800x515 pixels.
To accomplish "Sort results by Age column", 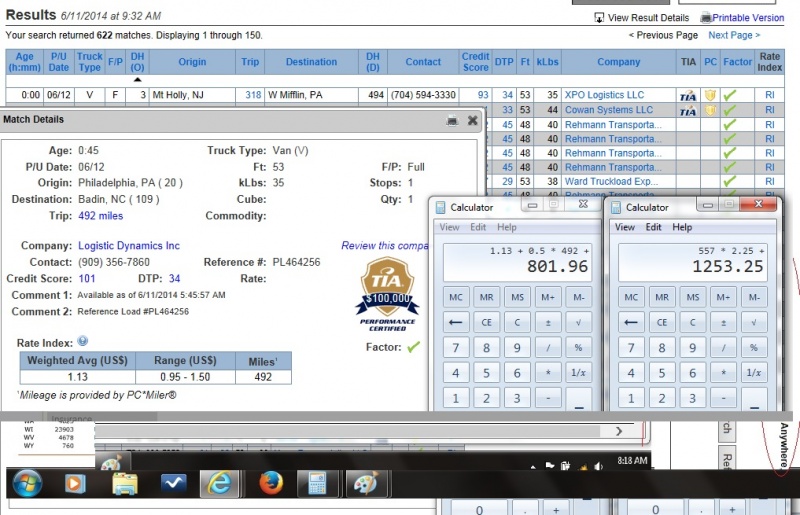I will pyautogui.click(x=24, y=62).
